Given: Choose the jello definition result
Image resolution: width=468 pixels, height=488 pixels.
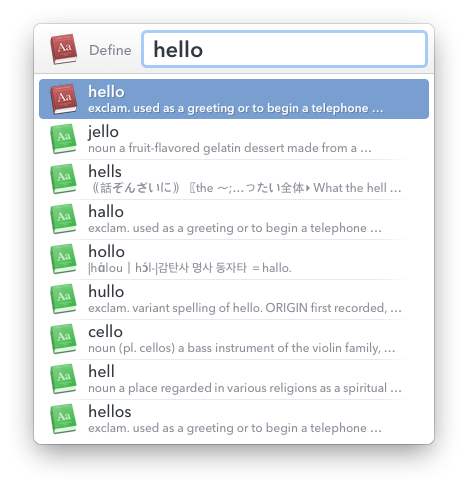Looking at the screenshot, I should 234,139.
